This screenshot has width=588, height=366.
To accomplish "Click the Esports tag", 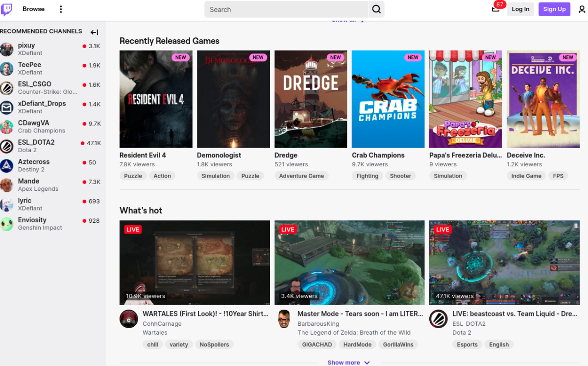I will 467,344.
